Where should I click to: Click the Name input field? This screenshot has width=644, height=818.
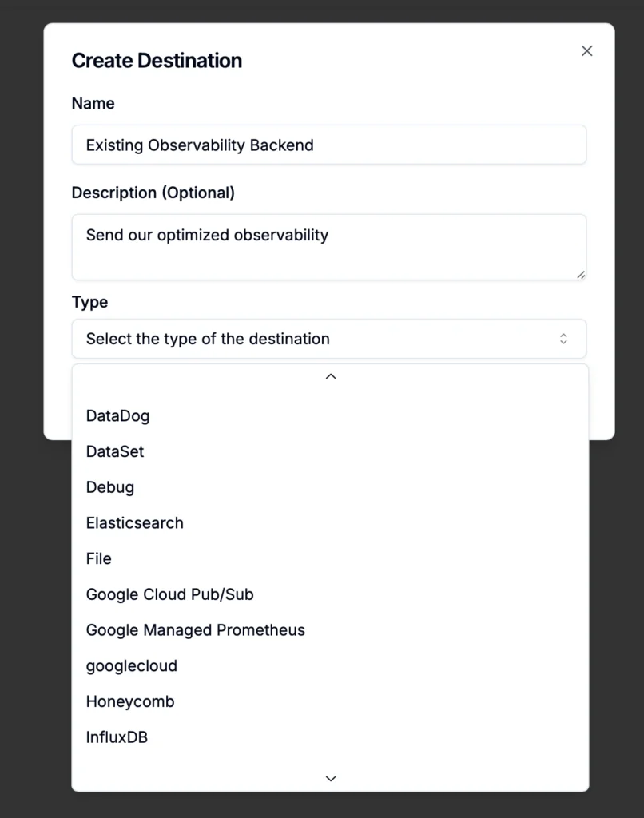(328, 145)
